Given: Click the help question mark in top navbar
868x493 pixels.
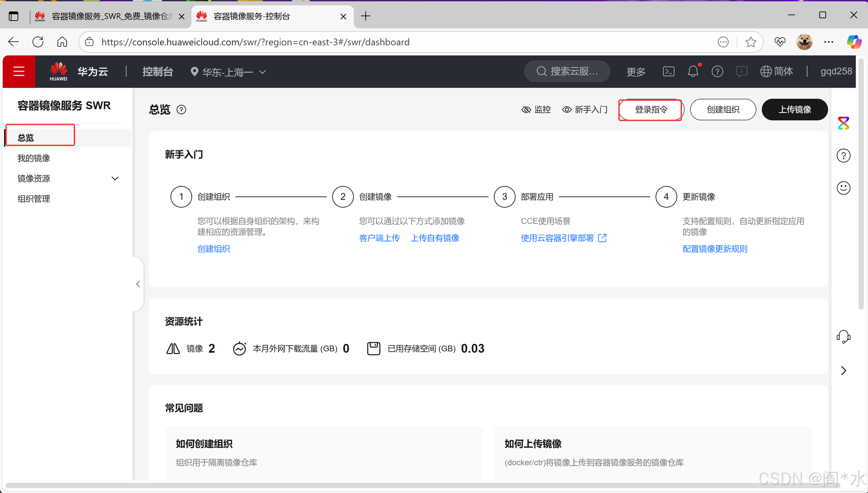Looking at the screenshot, I should (x=717, y=71).
